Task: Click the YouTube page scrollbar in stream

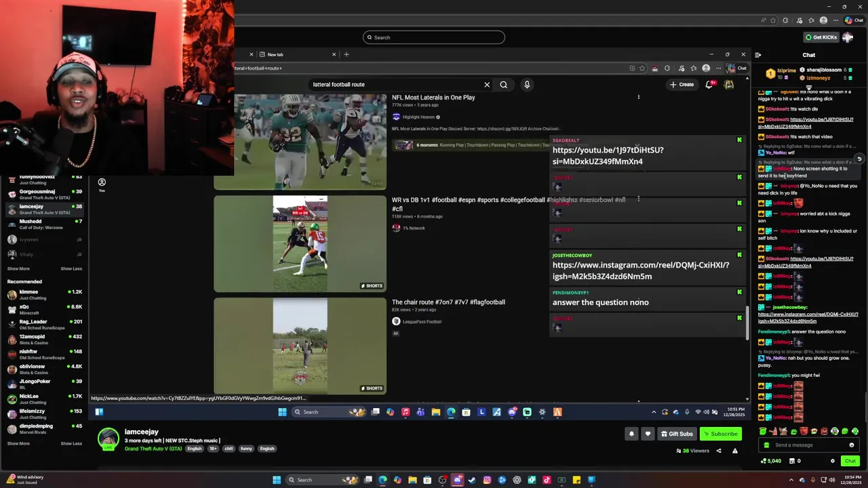Action: click(748, 323)
